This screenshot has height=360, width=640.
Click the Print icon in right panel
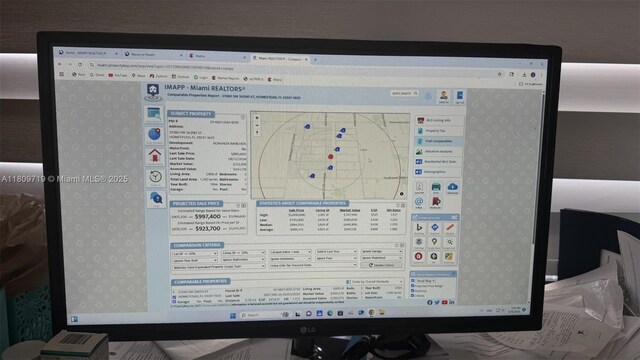(x=436, y=188)
